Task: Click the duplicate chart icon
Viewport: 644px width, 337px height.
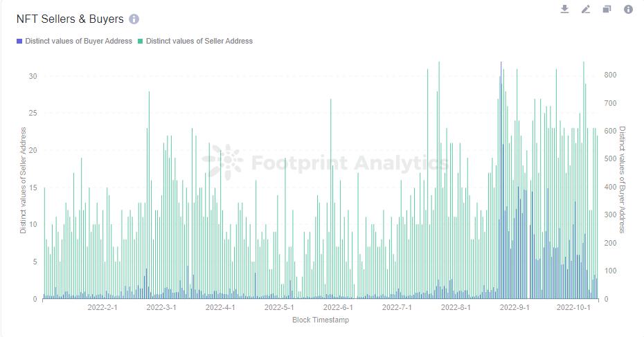Action: pyautogui.click(x=607, y=9)
